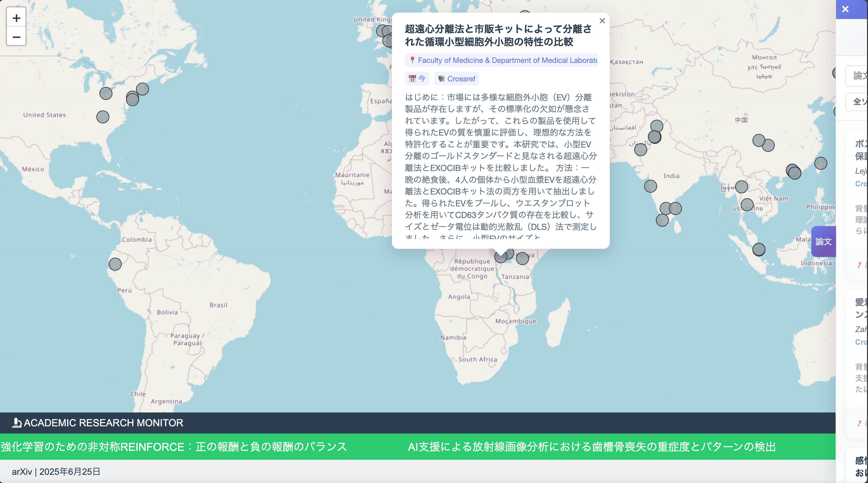Click the map zoom in plus button

(x=16, y=18)
